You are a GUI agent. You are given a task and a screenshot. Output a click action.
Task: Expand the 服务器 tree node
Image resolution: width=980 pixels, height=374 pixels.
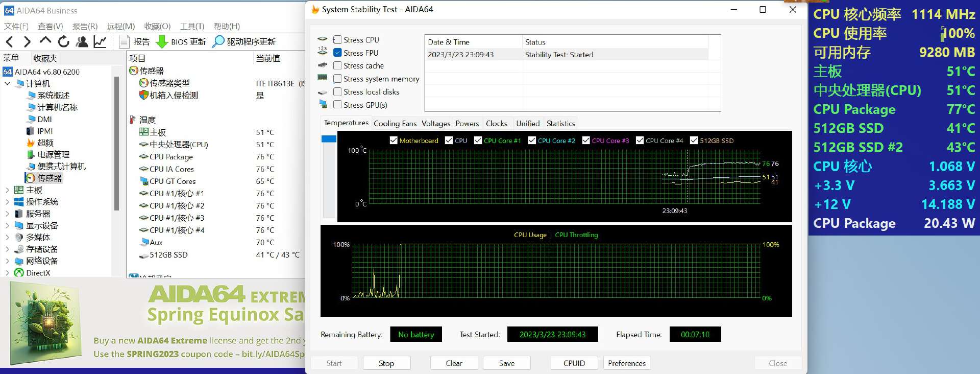[7, 214]
